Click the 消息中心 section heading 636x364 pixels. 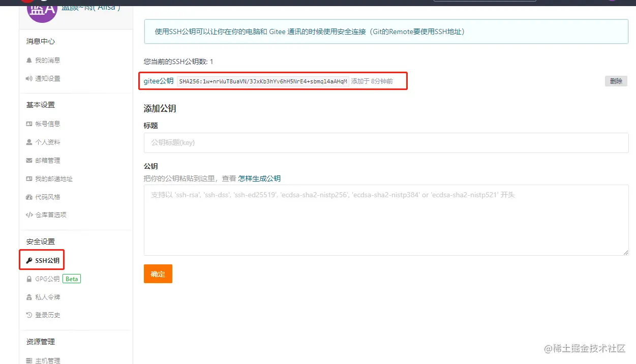tap(41, 41)
